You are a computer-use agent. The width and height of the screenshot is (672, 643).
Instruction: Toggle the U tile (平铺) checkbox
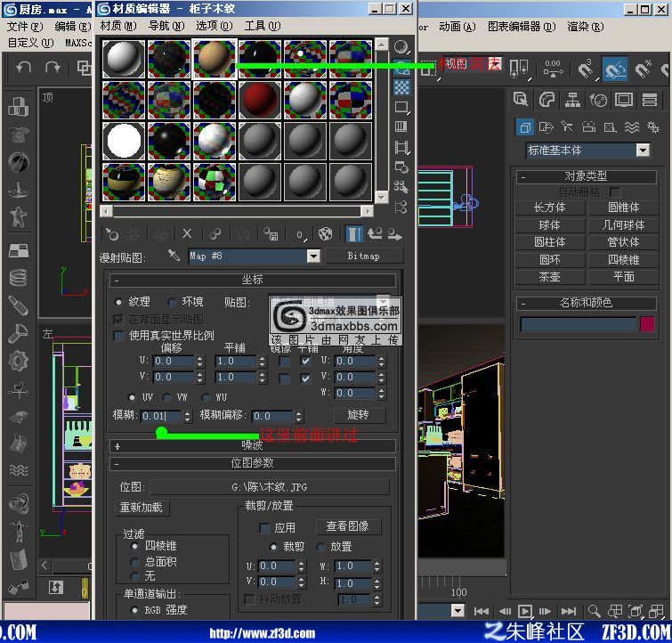(x=305, y=361)
